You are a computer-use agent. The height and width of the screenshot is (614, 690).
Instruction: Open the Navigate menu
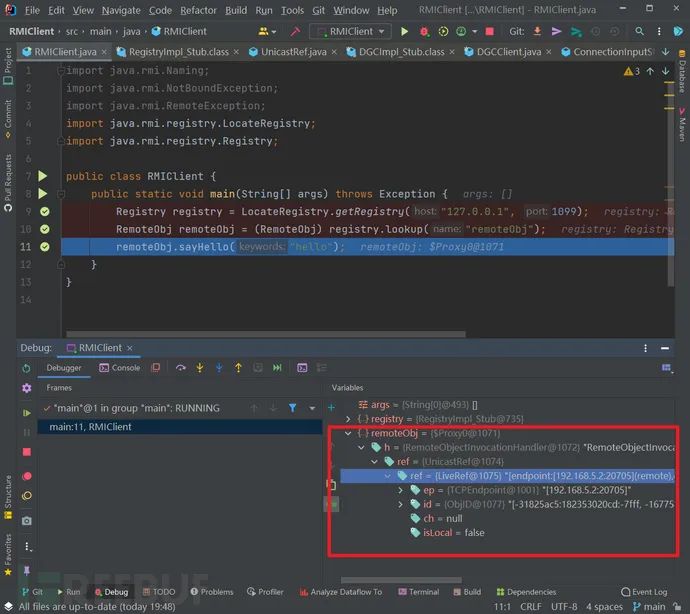pos(121,10)
